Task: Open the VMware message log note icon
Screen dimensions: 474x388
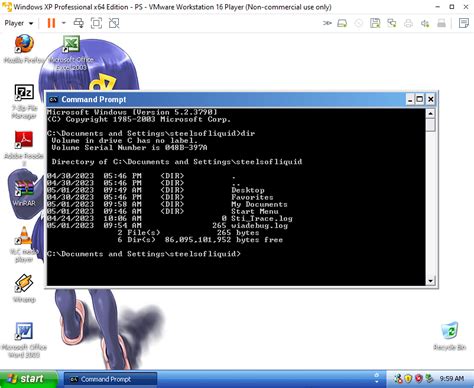Action: click(x=464, y=23)
